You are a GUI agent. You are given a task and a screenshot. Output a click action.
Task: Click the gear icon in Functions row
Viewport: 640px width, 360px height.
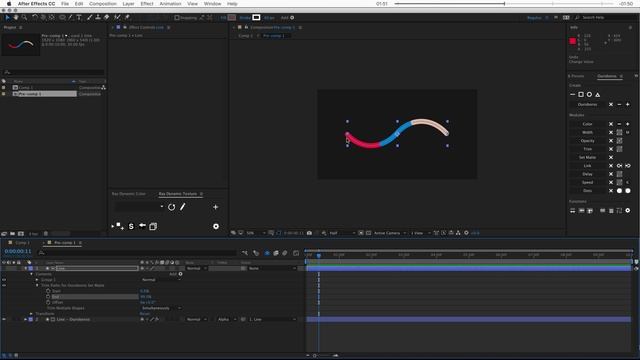(628, 211)
